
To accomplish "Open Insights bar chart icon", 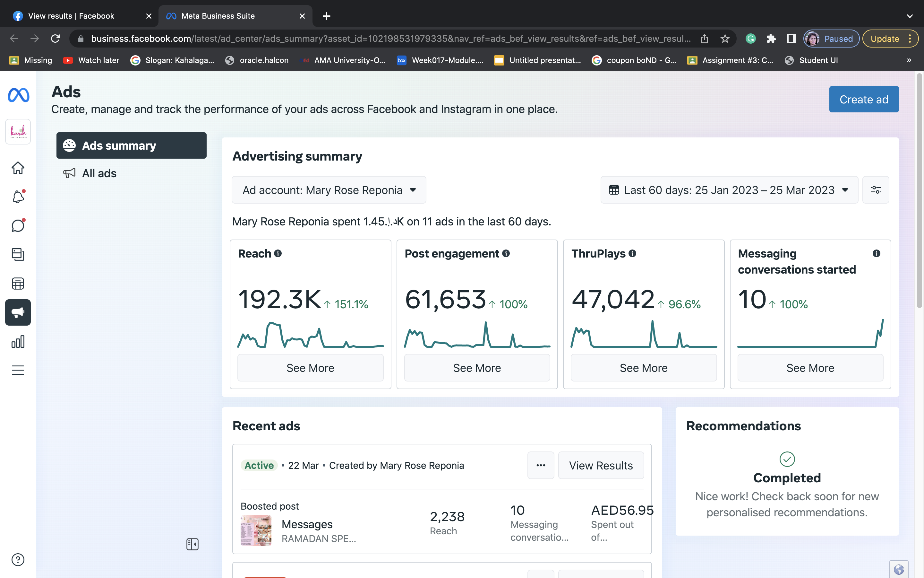I will 18,341.
